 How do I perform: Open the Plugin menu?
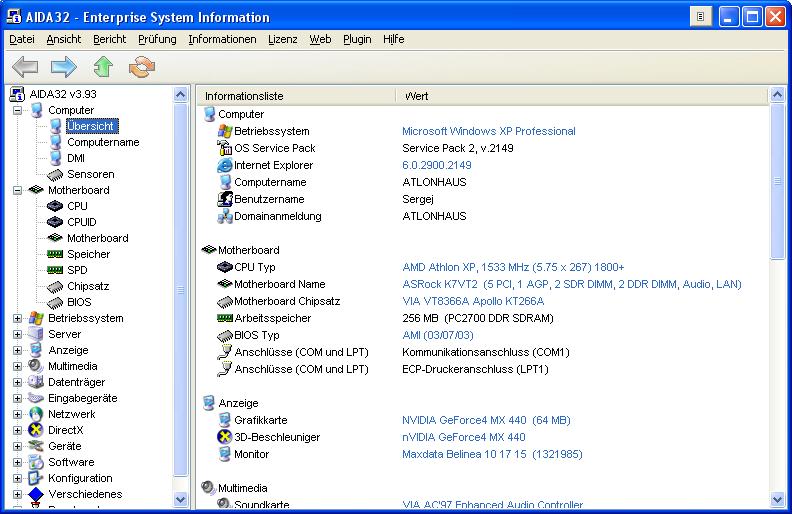pos(357,39)
